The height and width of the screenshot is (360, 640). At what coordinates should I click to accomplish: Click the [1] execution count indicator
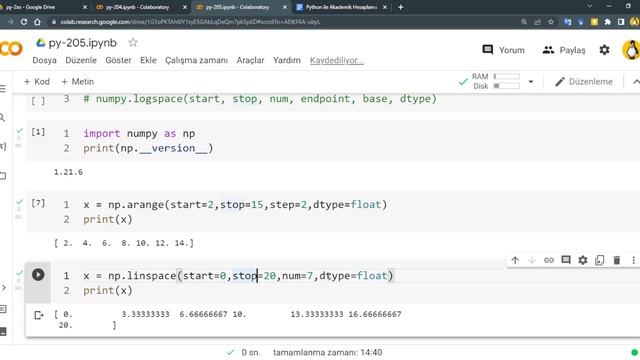coord(38,131)
